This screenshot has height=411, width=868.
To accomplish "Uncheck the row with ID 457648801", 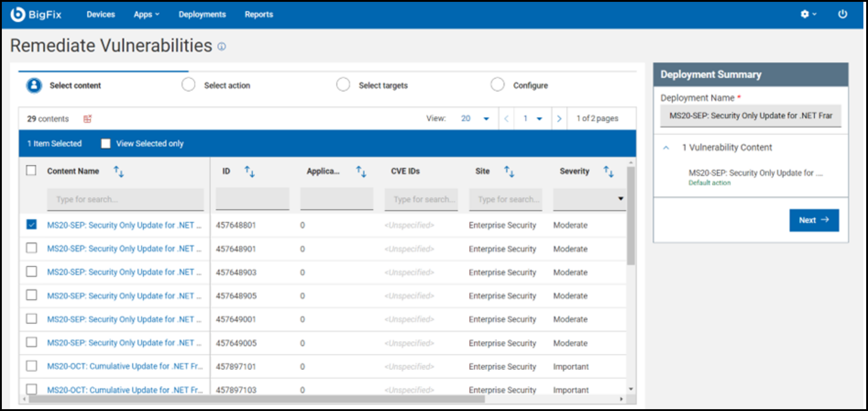I will click(x=31, y=225).
